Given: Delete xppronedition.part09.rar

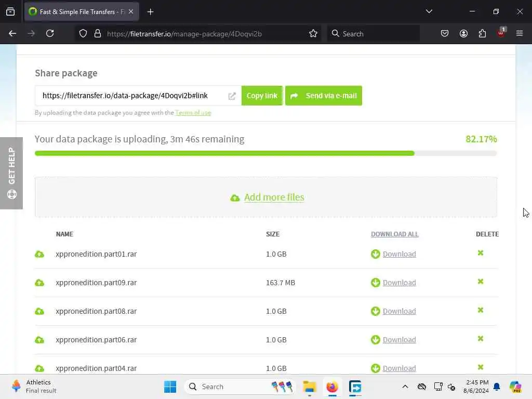Looking at the screenshot, I should click(481, 281).
